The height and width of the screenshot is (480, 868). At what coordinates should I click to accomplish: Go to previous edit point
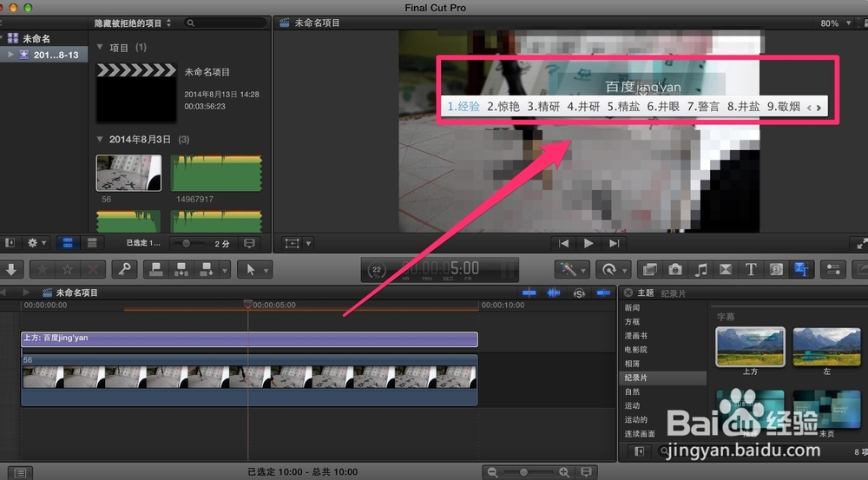click(x=563, y=243)
